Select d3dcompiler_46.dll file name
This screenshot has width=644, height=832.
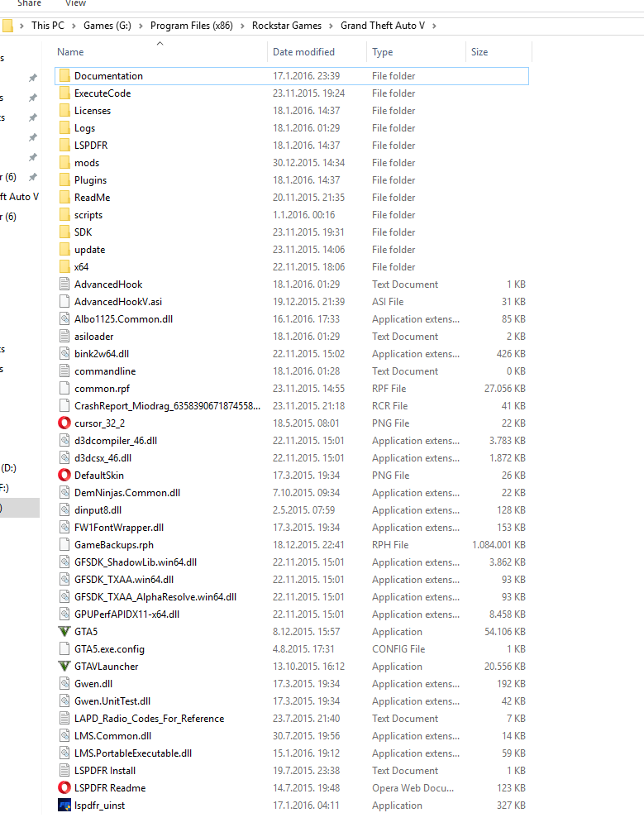coord(116,441)
